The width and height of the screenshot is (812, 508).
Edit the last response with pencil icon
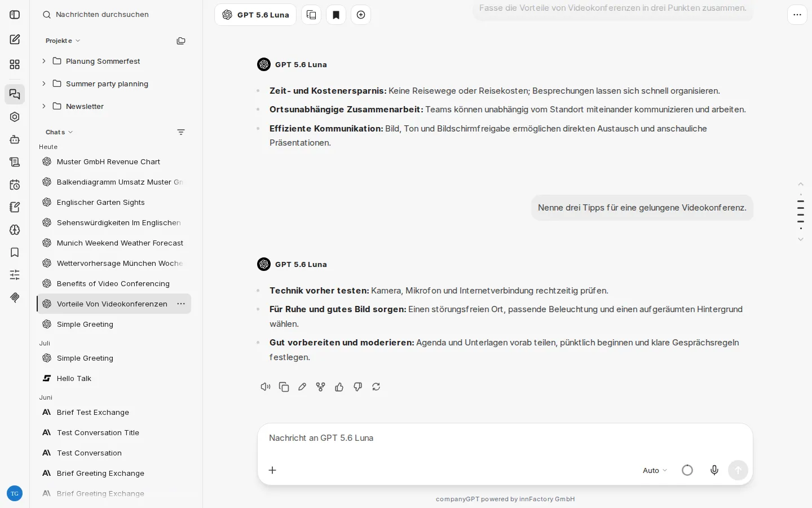302,387
